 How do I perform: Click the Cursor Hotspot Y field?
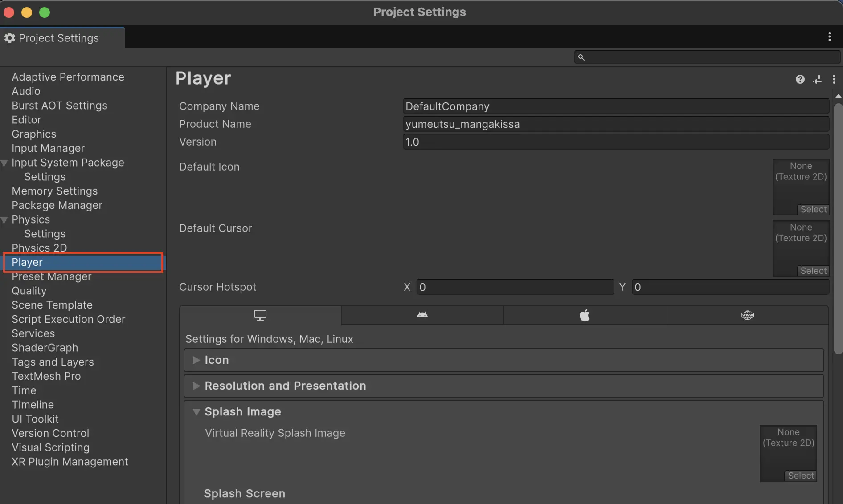click(730, 287)
